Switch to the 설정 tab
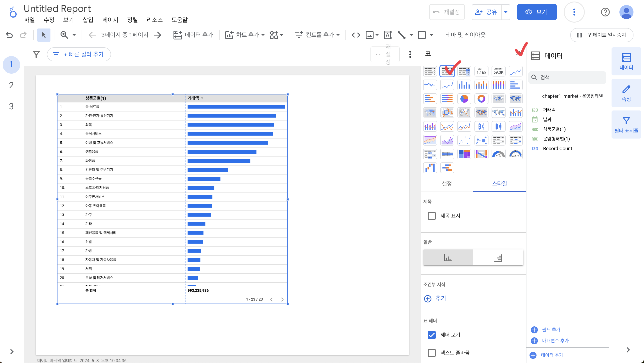The width and height of the screenshot is (644, 363). [447, 183]
